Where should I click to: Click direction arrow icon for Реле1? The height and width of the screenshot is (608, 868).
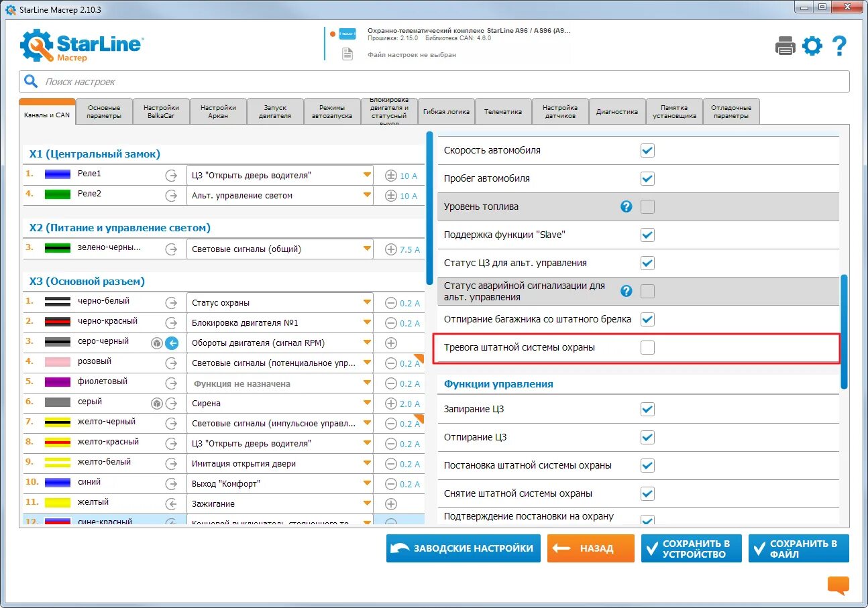coord(172,175)
